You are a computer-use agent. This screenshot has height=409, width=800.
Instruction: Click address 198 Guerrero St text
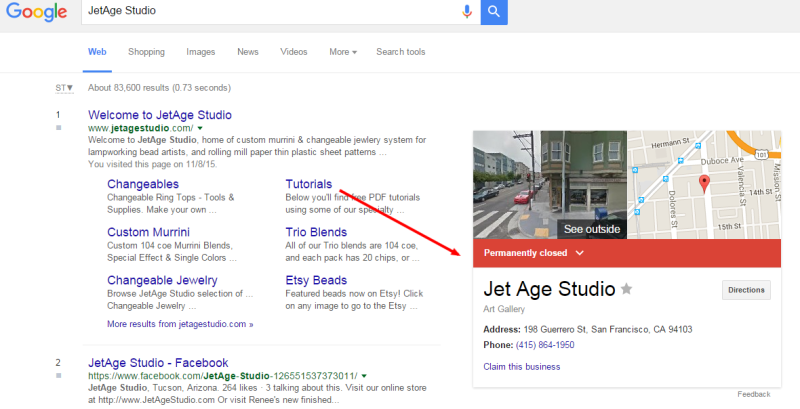coord(608,329)
